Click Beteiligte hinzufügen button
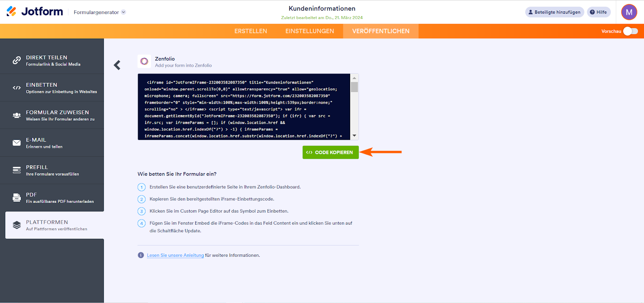The height and width of the screenshot is (303, 644). point(554,12)
